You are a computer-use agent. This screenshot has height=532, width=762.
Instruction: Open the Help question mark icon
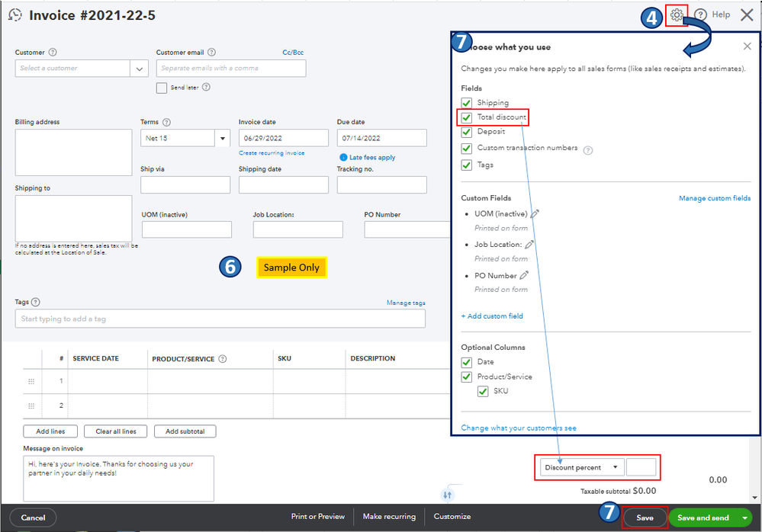coord(700,15)
